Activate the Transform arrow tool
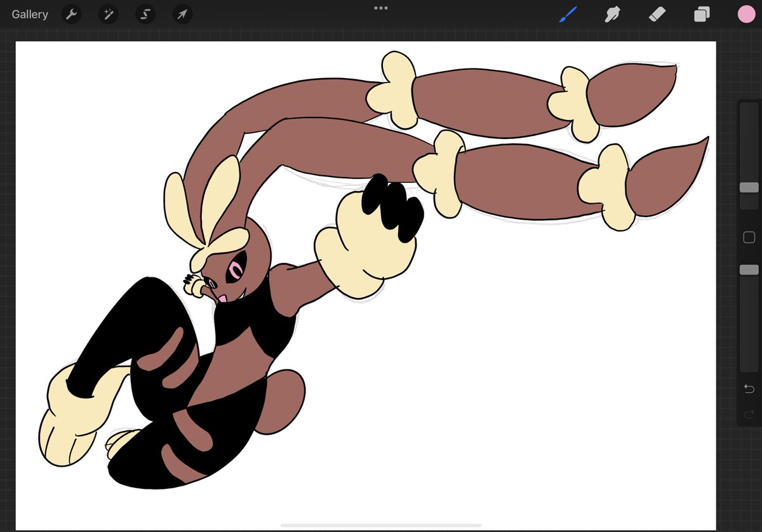 pos(182,14)
